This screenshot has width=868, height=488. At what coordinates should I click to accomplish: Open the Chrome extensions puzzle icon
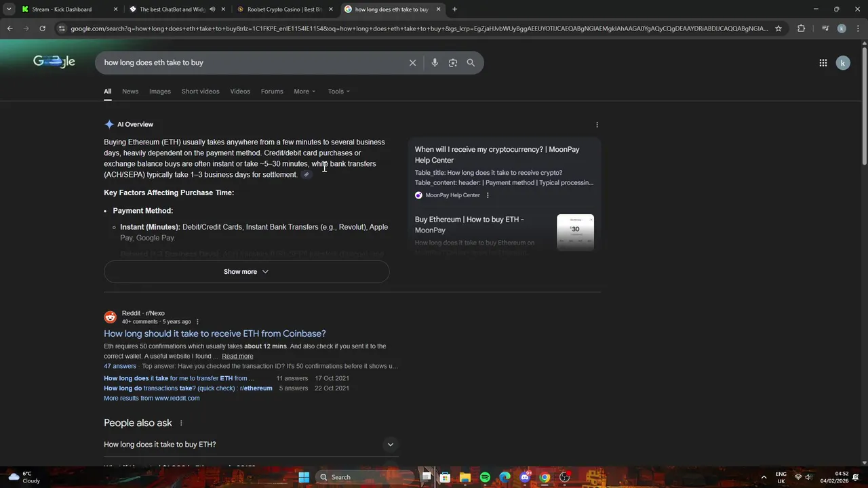coord(801,28)
